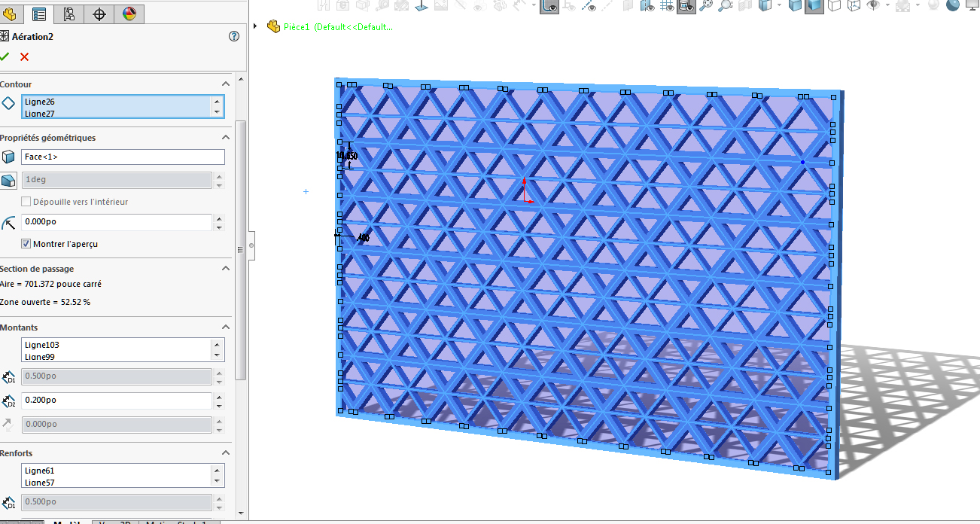The height and width of the screenshot is (524, 980).
Task: Collapse the side panel with splitter handle
Action: [x=251, y=245]
